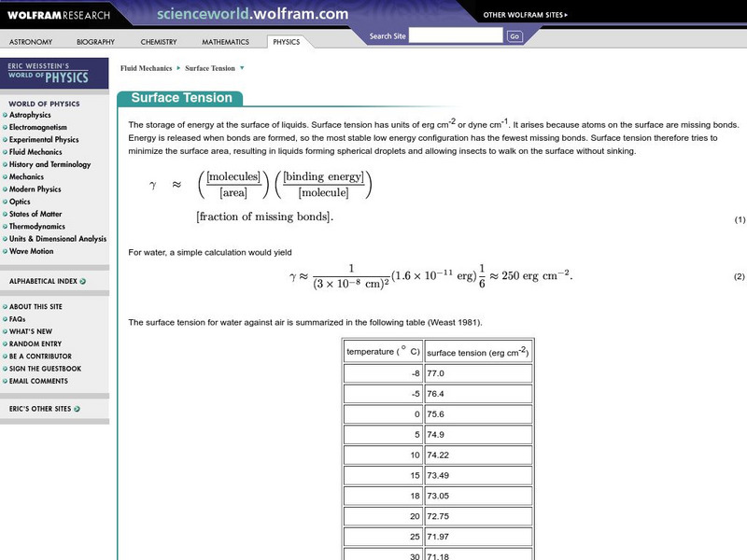
Task: Click the Eric Weisstein's World of Physics emblem
Action: tap(53, 75)
